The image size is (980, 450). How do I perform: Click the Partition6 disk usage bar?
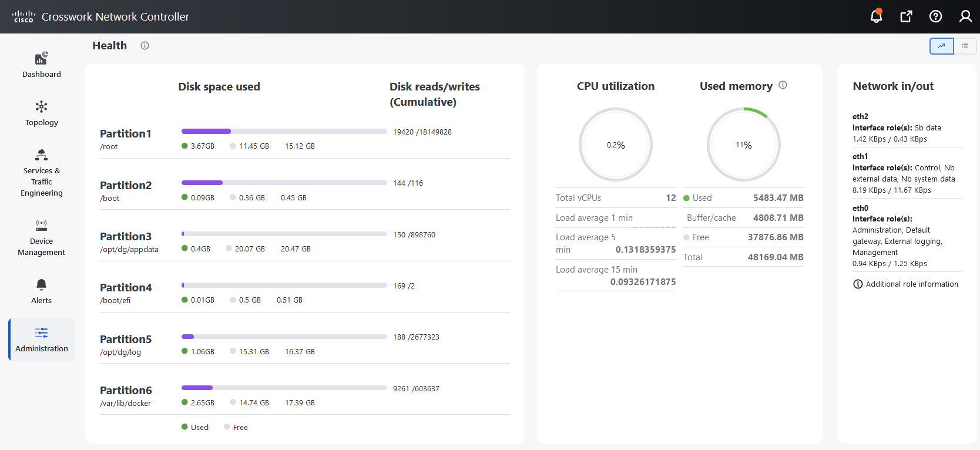click(x=284, y=388)
